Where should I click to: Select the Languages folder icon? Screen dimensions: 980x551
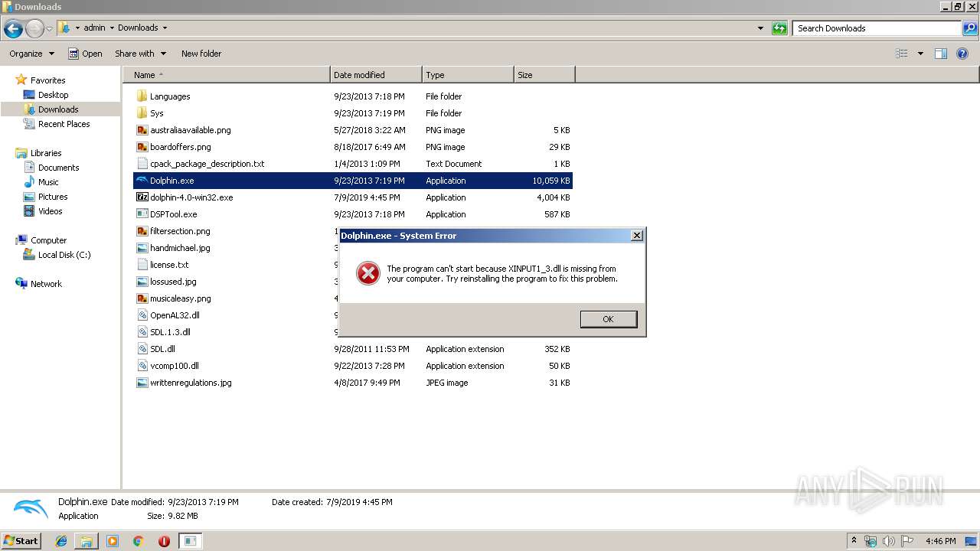[x=142, y=96]
